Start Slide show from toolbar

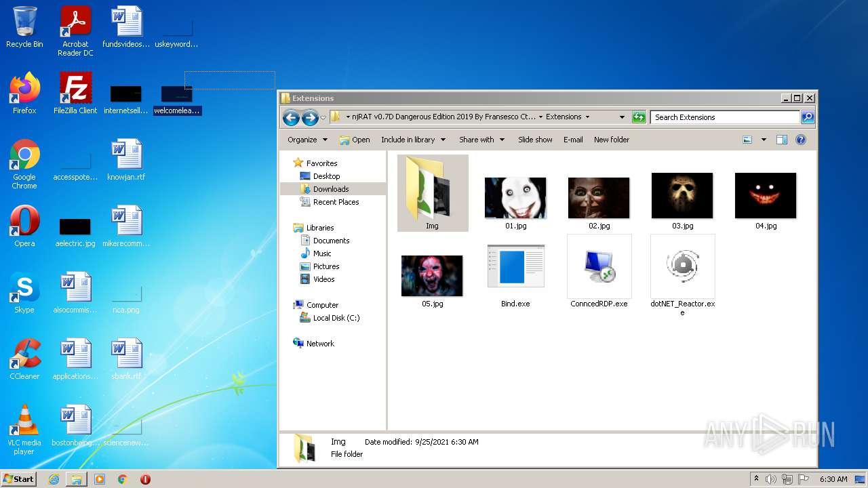[535, 140]
